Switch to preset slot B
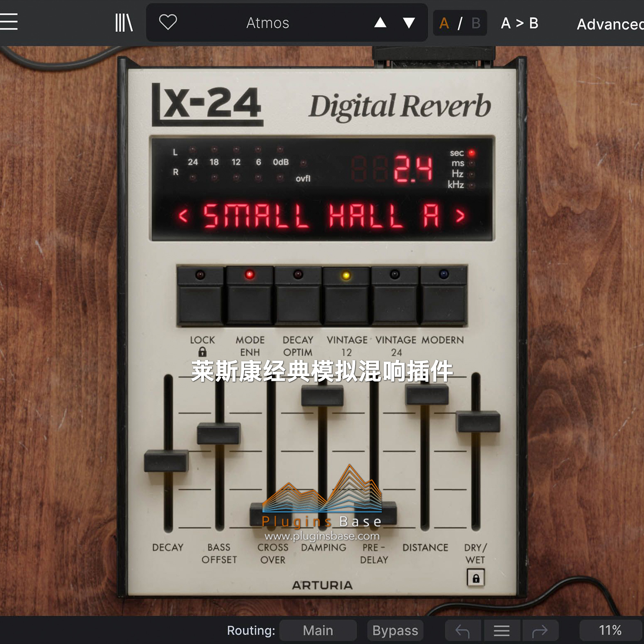644x644 pixels. pos(476,23)
